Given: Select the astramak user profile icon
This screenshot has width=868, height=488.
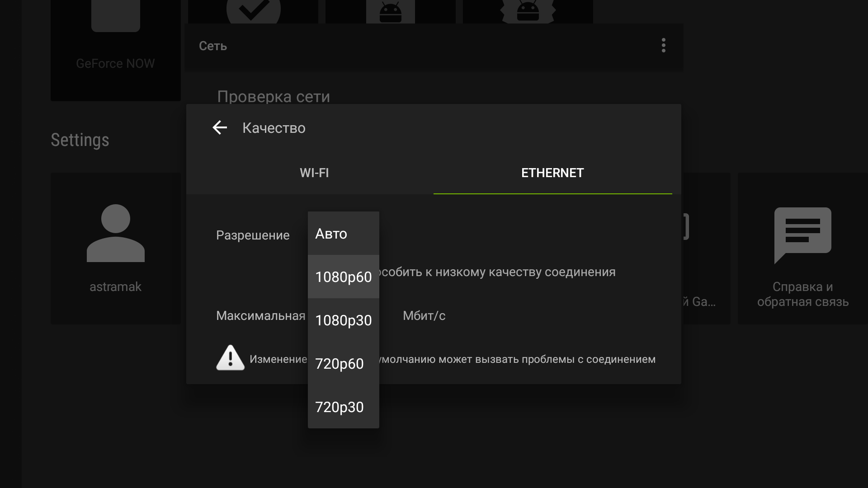Looking at the screenshot, I should click(x=116, y=233).
